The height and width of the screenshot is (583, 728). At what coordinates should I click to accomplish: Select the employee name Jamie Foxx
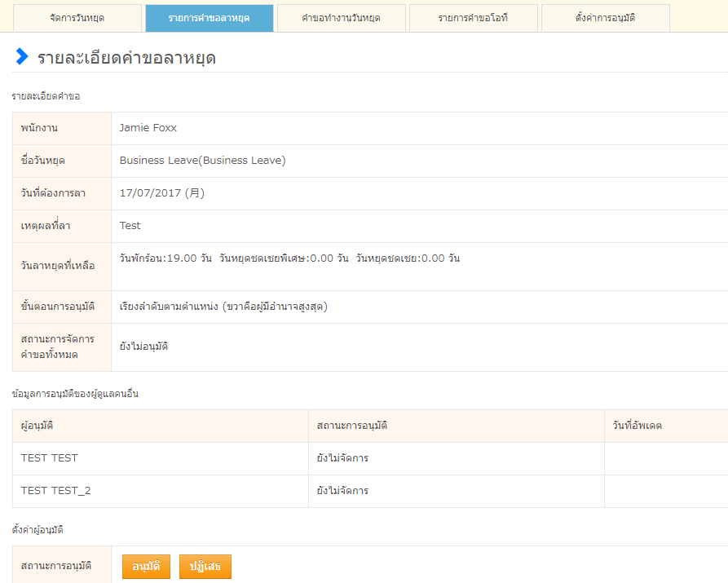pos(148,128)
